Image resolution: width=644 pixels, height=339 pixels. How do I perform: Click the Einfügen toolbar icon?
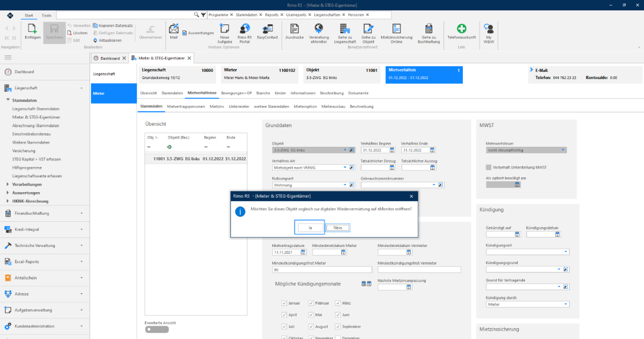(32, 32)
